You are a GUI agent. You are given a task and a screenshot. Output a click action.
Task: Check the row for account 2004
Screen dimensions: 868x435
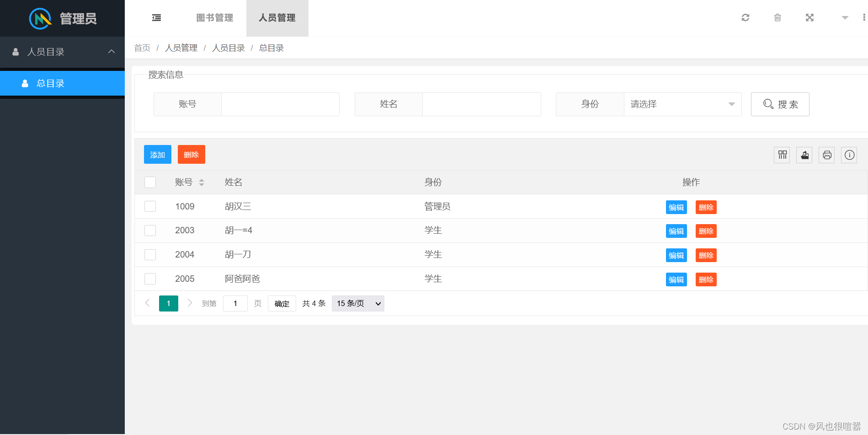coord(150,255)
